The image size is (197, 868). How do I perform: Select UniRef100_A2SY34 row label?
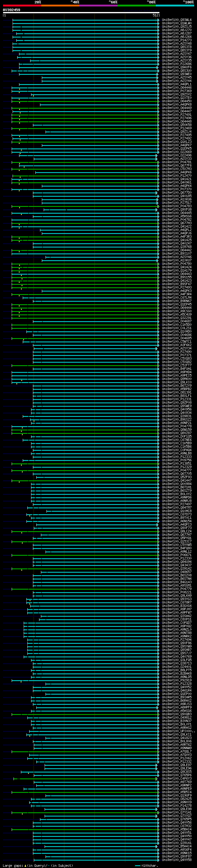click(x=177, y=349)
